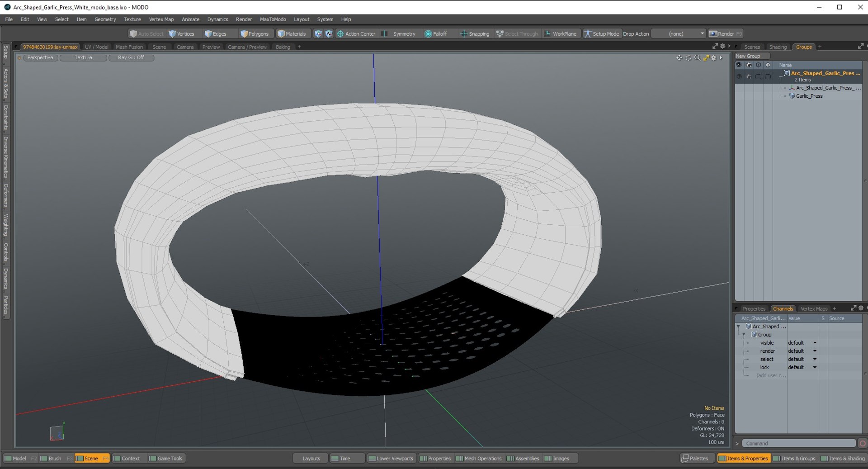Image resolution: width=868 pixels, height=469 pixels.
Task: Open the Drop Action (none) dropdown
Action: pyautogui.click(x=679, y=34)
